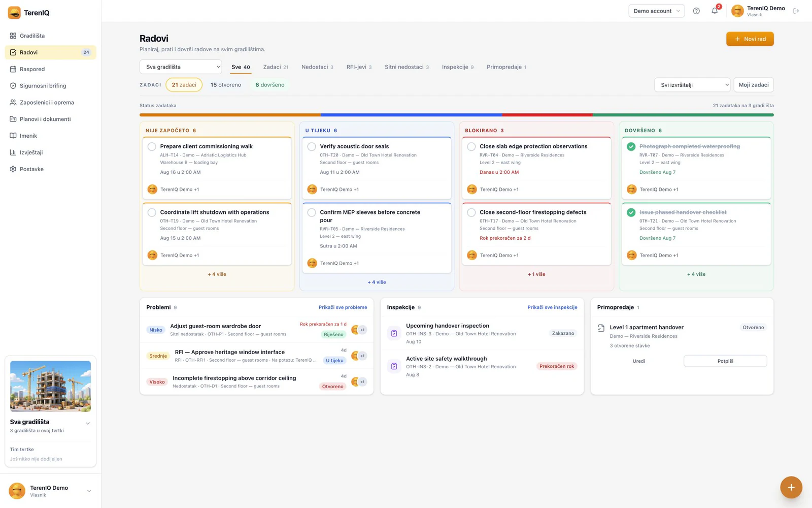The width and height of the screenshot is (812, 508).
Task: Tick Close second-floor firestopping defects
Action: [471, 212]
